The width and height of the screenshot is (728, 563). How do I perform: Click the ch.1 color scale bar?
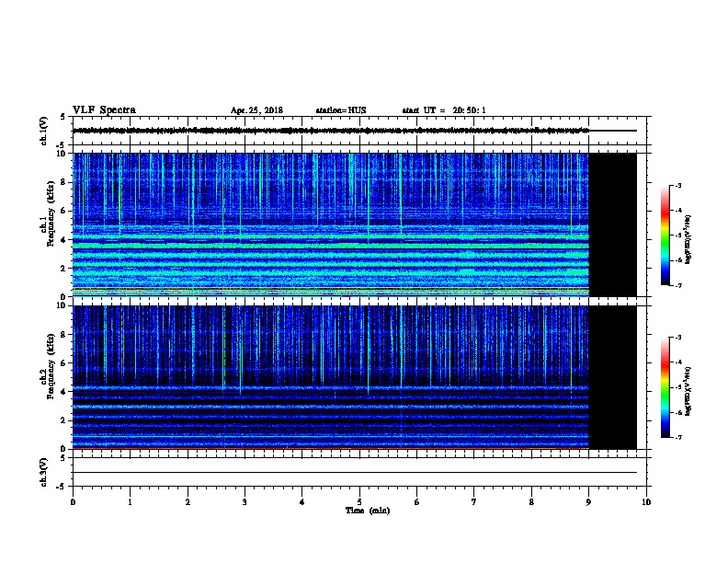click(x=665, y=236)
